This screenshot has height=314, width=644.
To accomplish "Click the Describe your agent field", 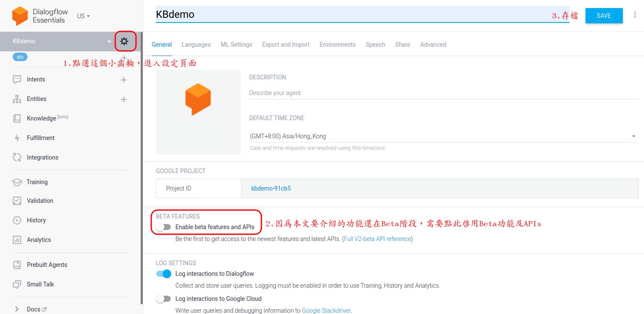I will (x=444, y=93).
